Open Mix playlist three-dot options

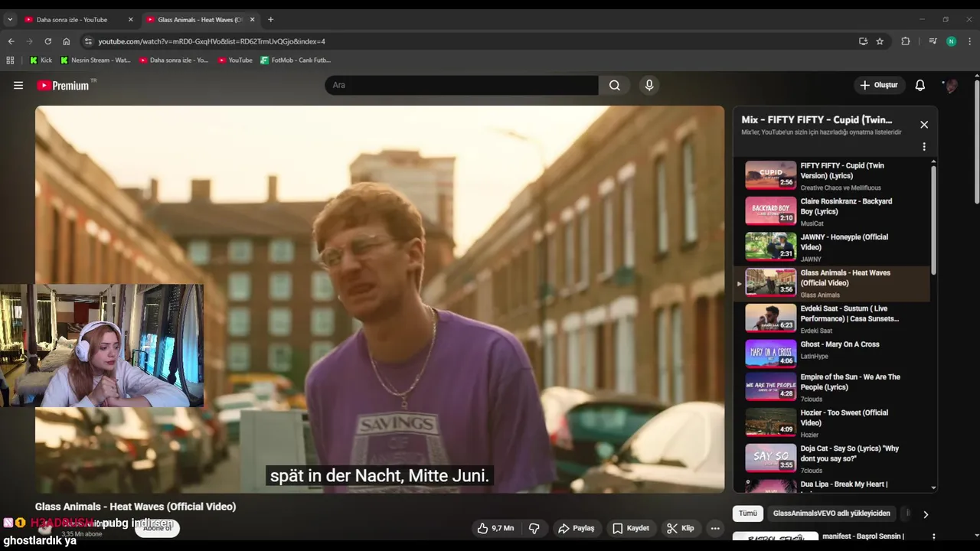pyautogui.click(x=924, y=146)
